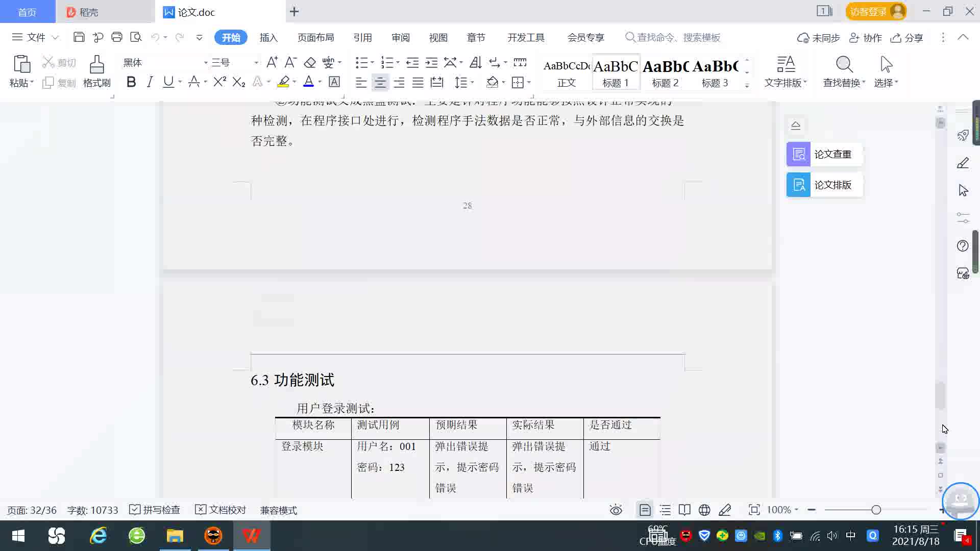This screenshot has width=980, height=551.
Task: Open the font name dropdown showing 黑体
Action: tap(206, 63)
